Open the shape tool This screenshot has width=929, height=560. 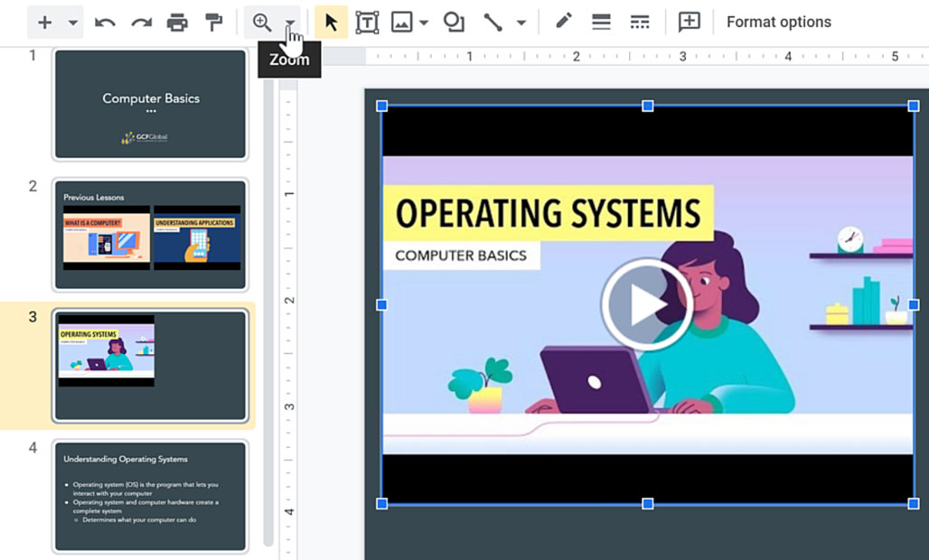click(x=454, y=23)
